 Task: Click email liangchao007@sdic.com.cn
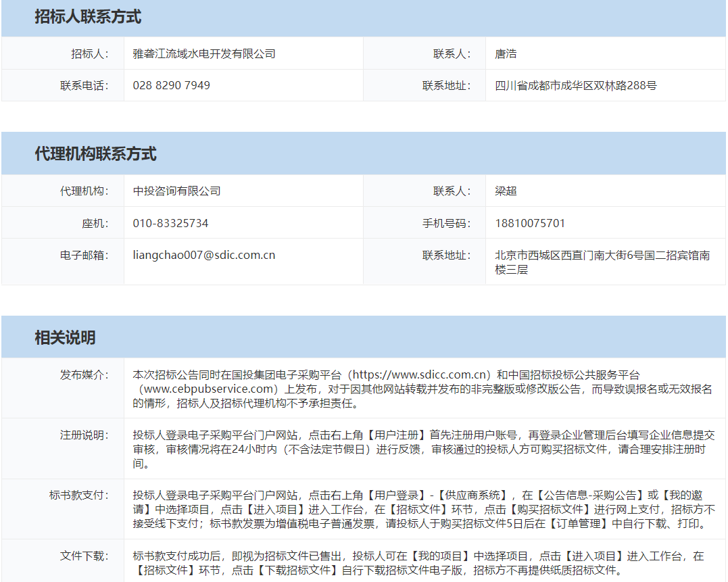point(204,255)
